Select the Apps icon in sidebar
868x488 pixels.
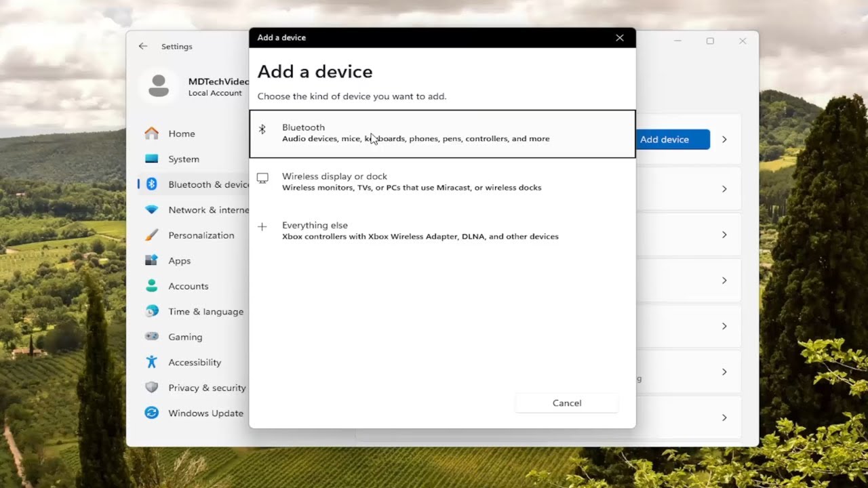pyautogui.click(x=151, y=260)
